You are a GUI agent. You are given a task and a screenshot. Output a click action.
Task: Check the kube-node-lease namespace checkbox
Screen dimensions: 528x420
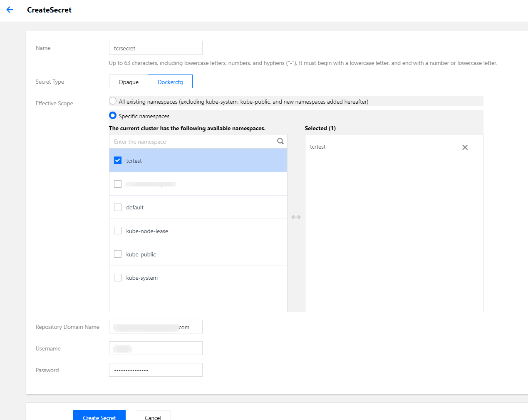click(118, 231)
